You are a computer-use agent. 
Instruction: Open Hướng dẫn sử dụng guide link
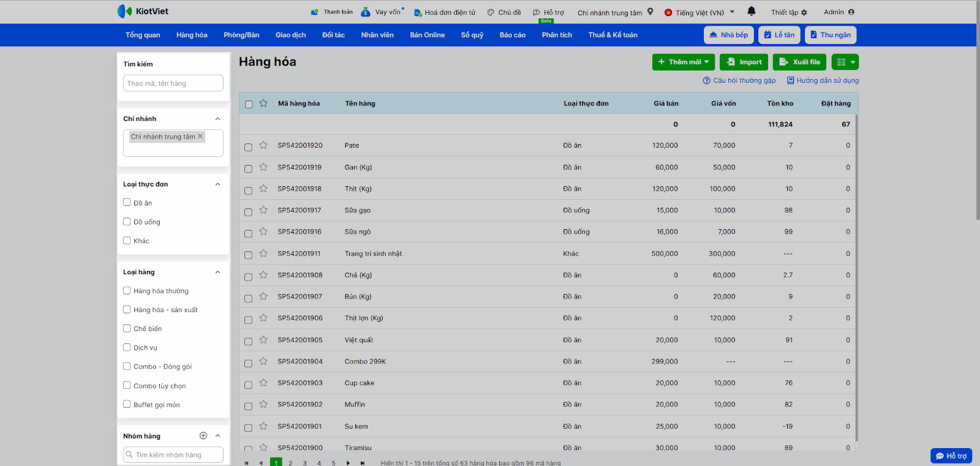click(823, 80)
